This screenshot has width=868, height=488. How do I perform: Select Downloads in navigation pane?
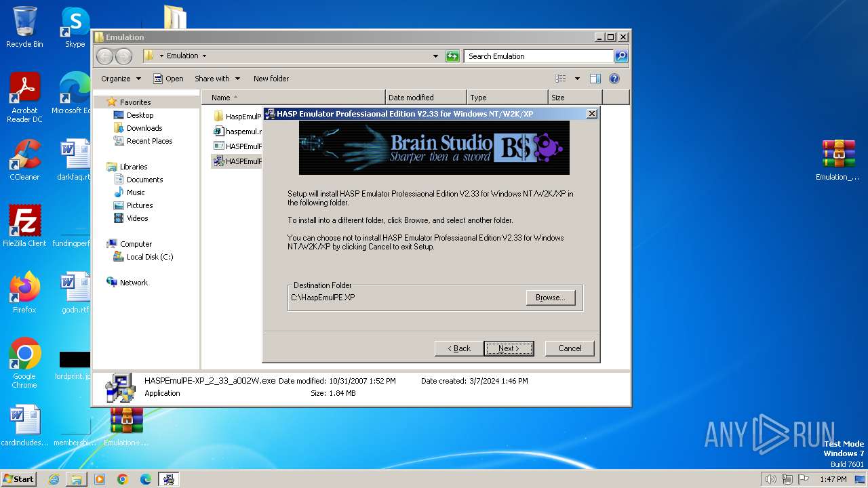point(144,128)
